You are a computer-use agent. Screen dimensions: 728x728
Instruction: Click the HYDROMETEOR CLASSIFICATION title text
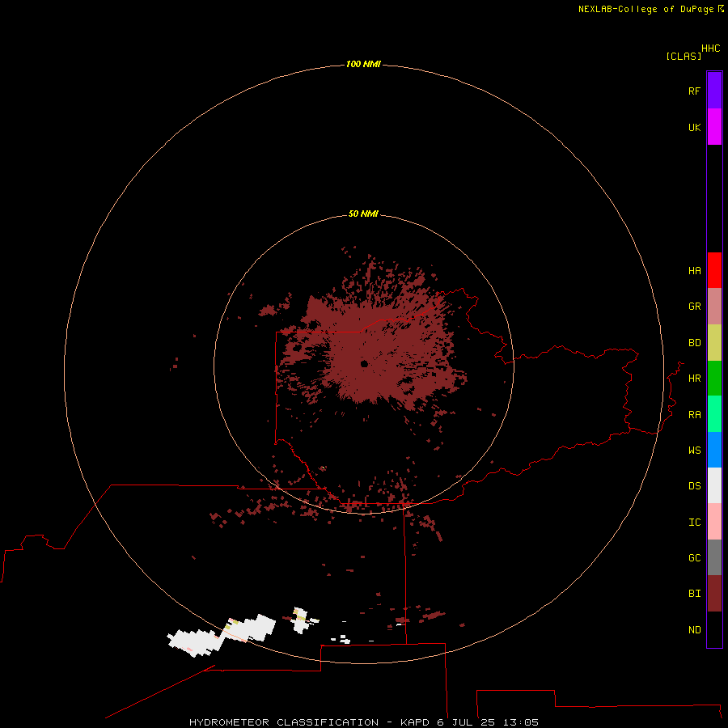click(284, 722)
